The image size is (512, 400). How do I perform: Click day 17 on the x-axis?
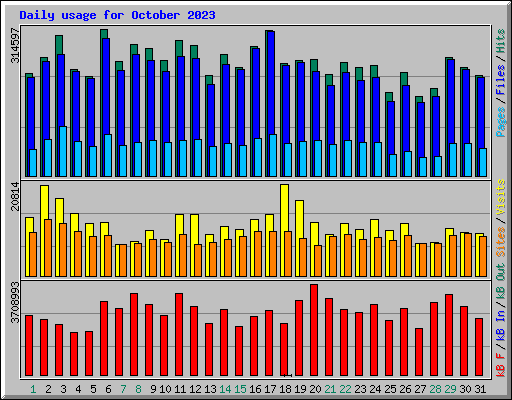click(270, 389)
